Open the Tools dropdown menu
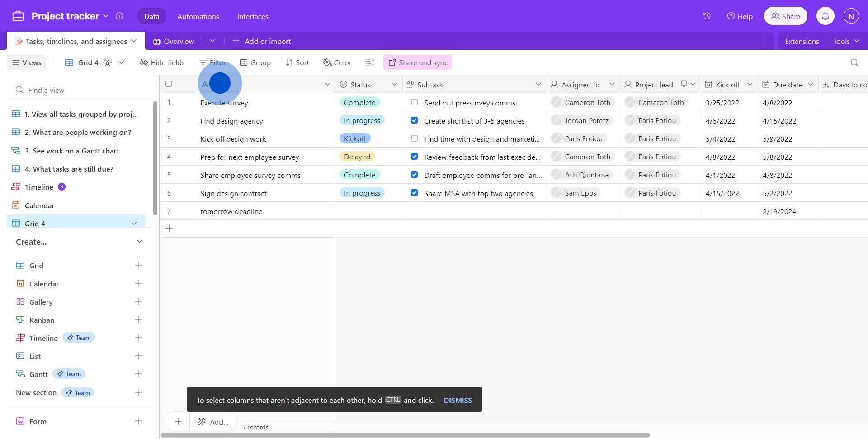 (x=846, y=41)
